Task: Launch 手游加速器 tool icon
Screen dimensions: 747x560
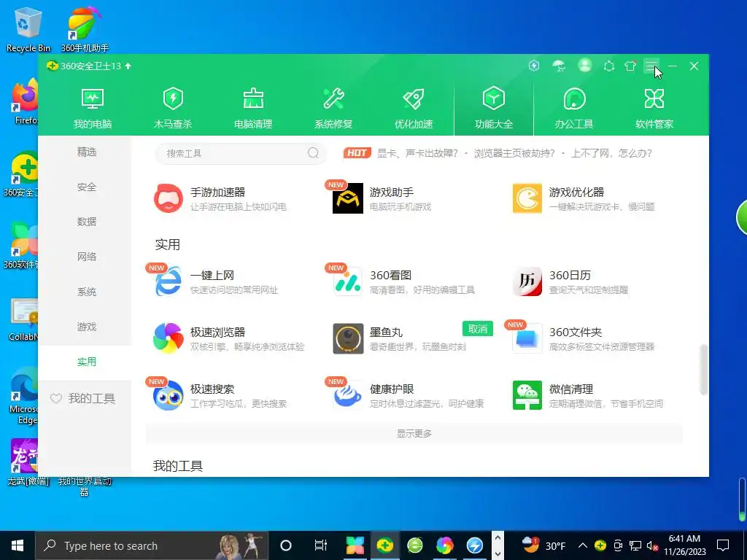Action: [x=169, y=198]
